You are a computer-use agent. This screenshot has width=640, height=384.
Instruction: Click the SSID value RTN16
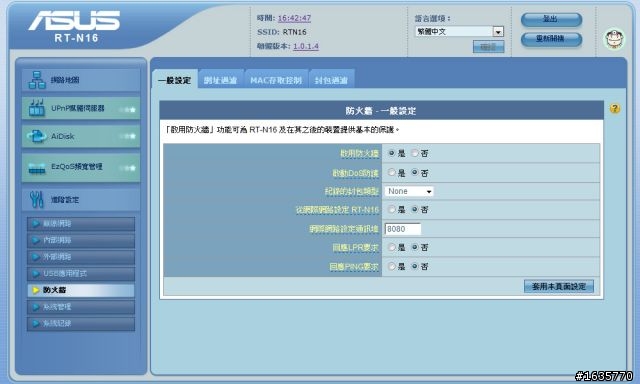click(294, 32)
